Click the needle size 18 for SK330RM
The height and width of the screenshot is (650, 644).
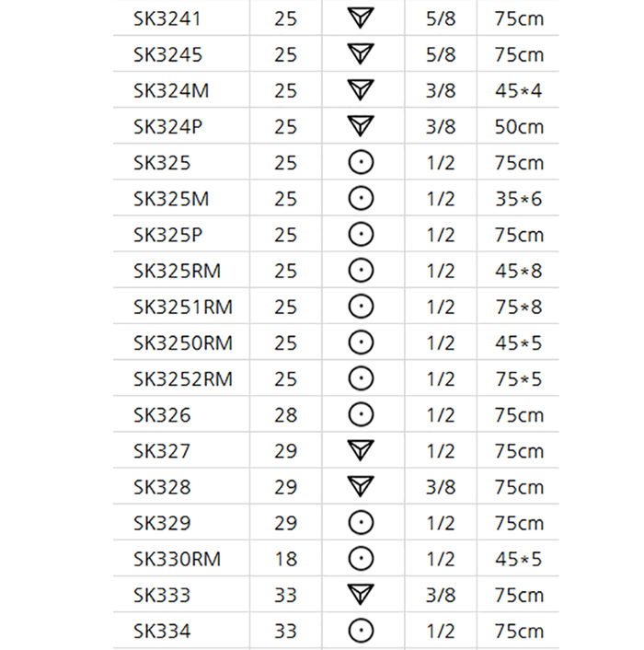click(286, 559)
